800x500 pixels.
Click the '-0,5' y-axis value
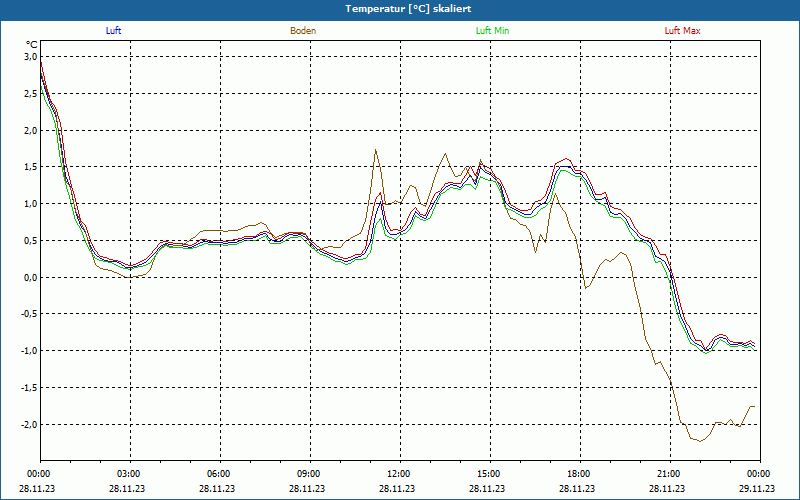(30, 314)
